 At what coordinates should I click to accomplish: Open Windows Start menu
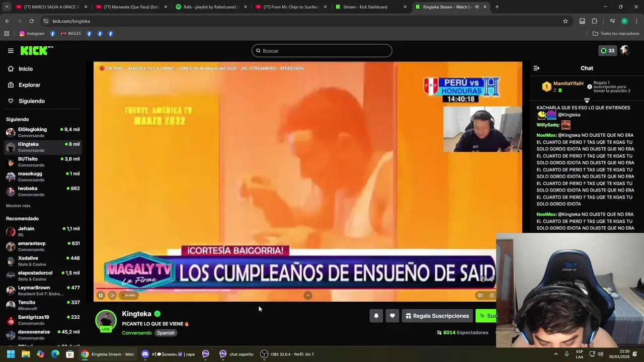tap(11, 354)
